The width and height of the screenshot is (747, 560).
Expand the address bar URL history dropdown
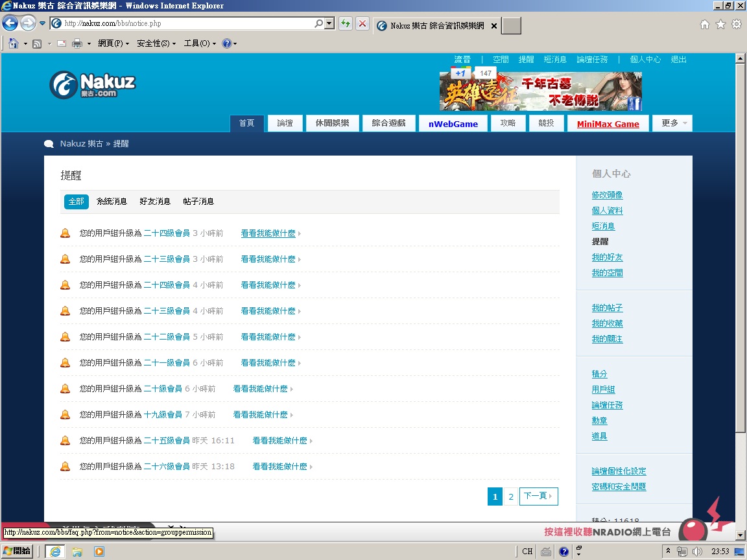point(329,24)
